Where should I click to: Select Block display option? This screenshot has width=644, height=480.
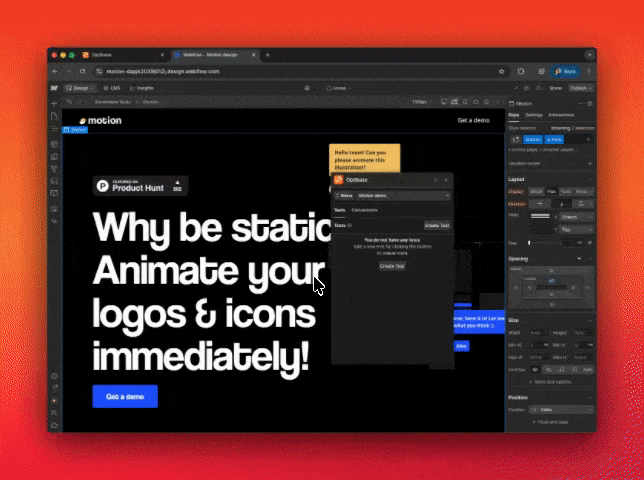[x=536, y=191]
